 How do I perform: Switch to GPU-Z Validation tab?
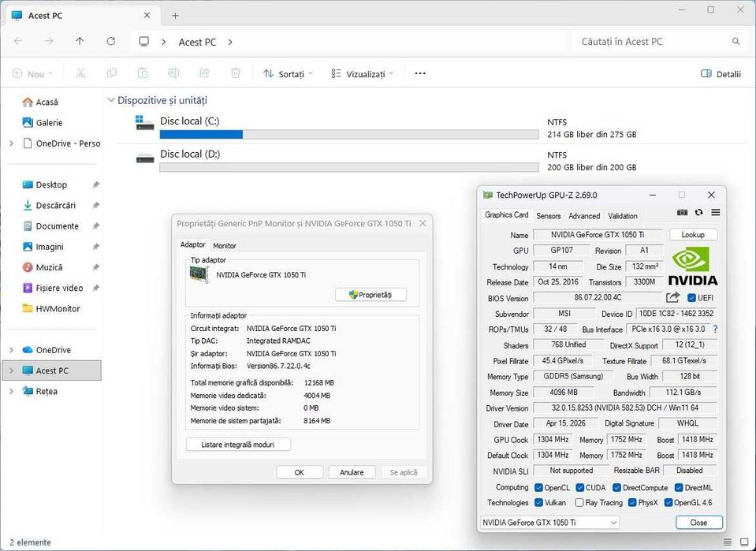[x=623, y=216]
